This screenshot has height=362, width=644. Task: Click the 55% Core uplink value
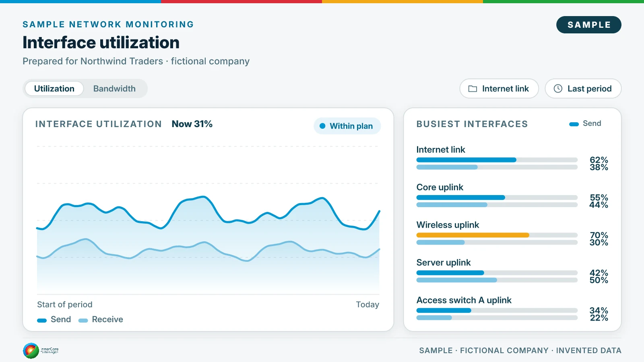(x=599, y=197)
